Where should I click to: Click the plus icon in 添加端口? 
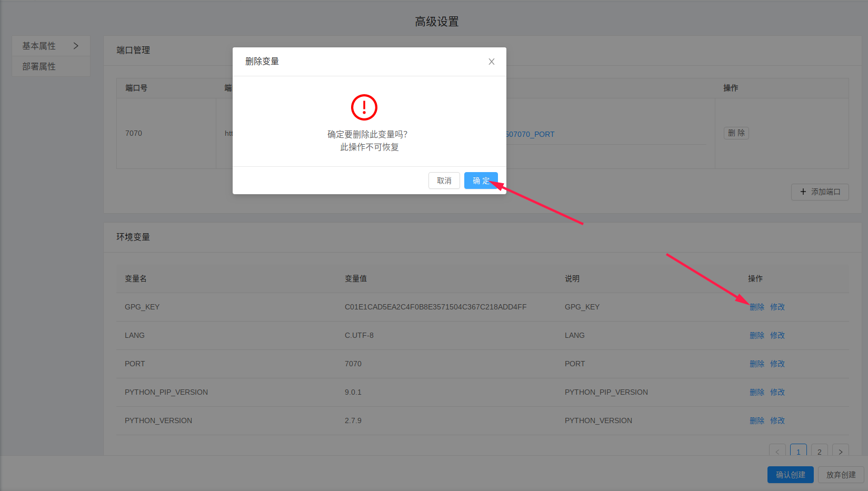[803, 192]
